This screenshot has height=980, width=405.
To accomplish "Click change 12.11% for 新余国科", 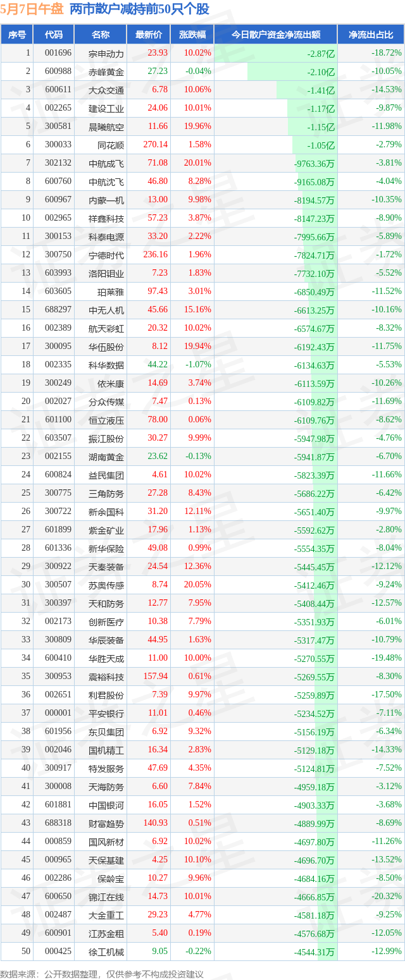I will tap(197, 511).
